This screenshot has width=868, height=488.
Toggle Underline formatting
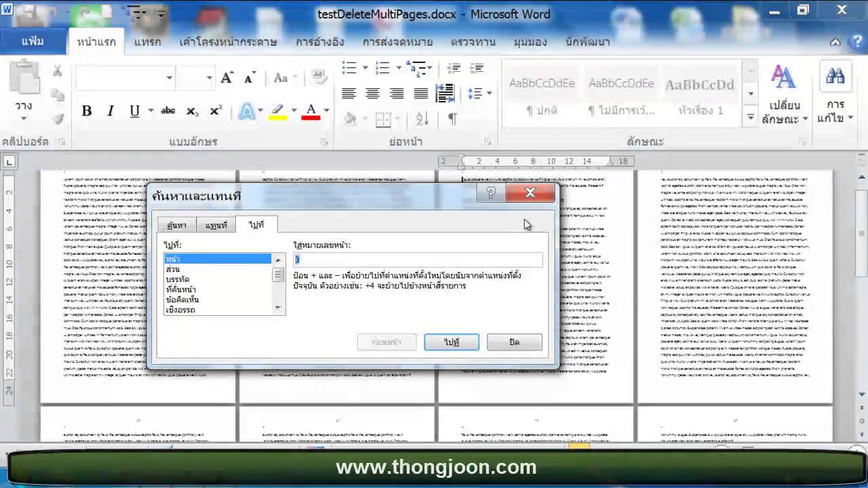click(x=134, y=111)
